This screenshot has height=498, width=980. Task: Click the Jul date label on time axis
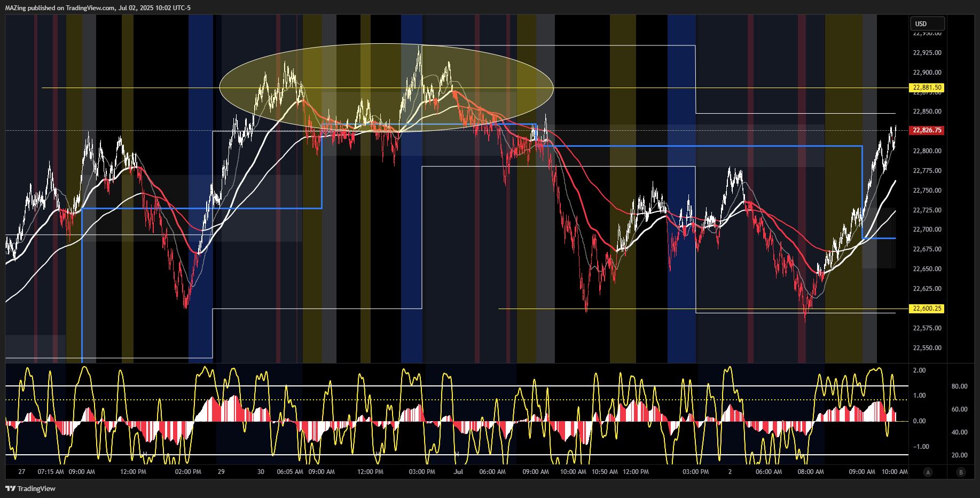tap(458, 472)
